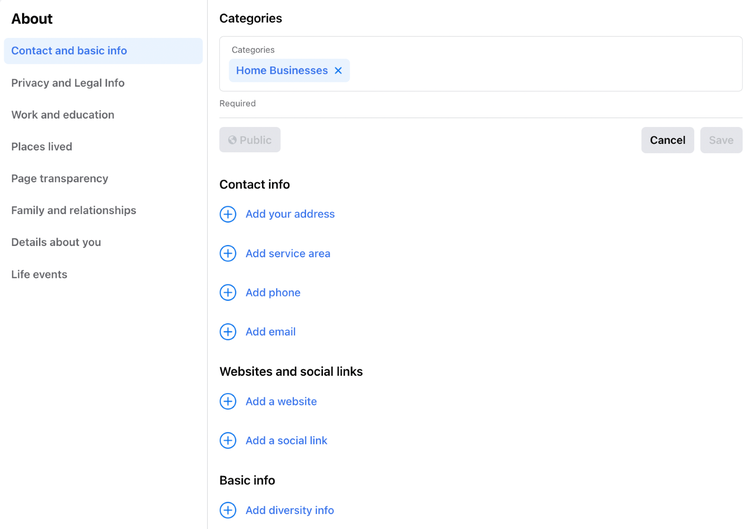Open the Add phone link
This screenshot has width=750, height=529.
tap(273, 293)
